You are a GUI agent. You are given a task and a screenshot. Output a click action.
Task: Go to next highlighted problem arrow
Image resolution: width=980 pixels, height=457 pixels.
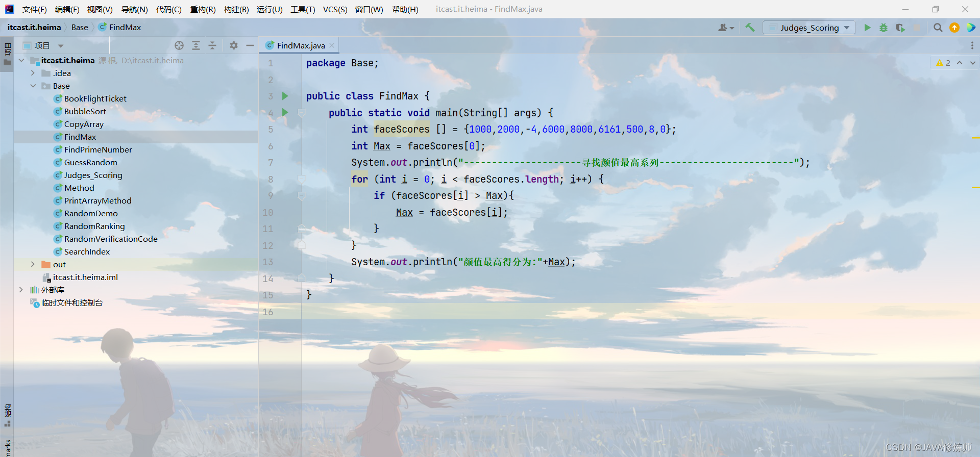(x=973, y=63)
